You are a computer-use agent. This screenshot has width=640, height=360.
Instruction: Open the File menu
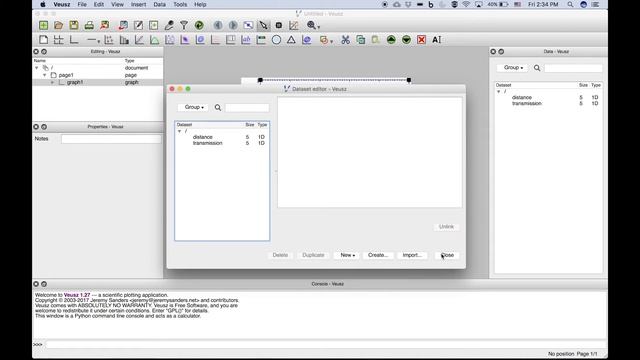point(82,4)
